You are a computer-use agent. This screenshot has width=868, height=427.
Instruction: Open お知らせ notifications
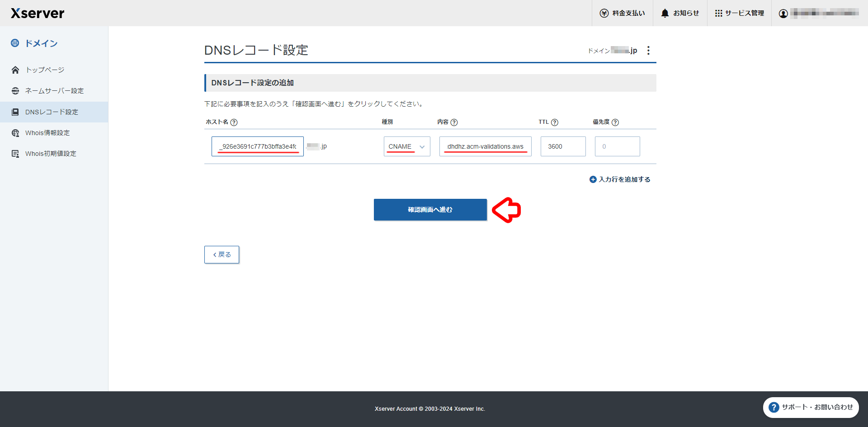[680, 13]
